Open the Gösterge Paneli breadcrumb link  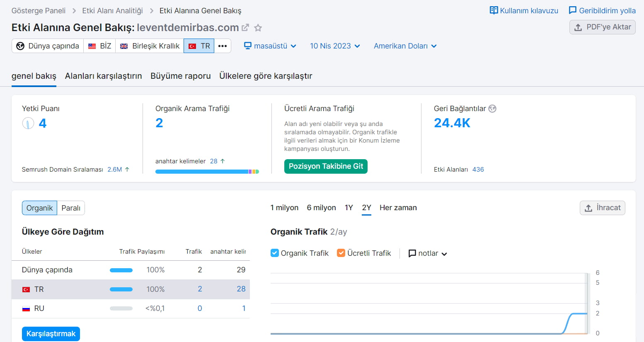39,11
